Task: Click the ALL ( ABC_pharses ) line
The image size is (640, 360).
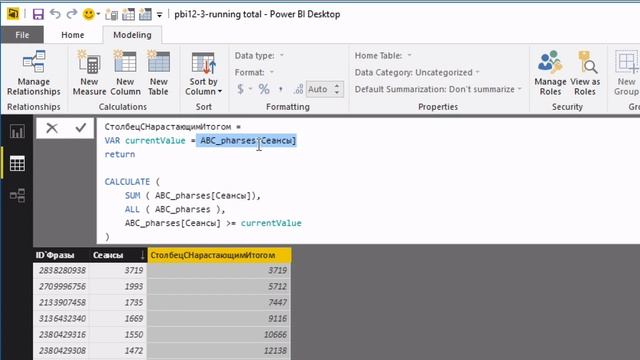Action: click(x=175, y=209)
